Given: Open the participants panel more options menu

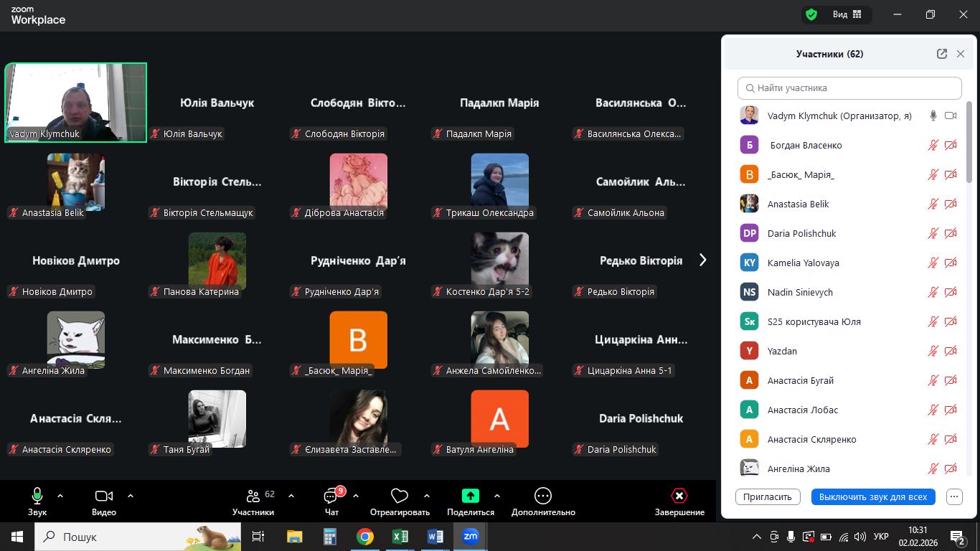Looking at the screenshot, I should [953, 496].
